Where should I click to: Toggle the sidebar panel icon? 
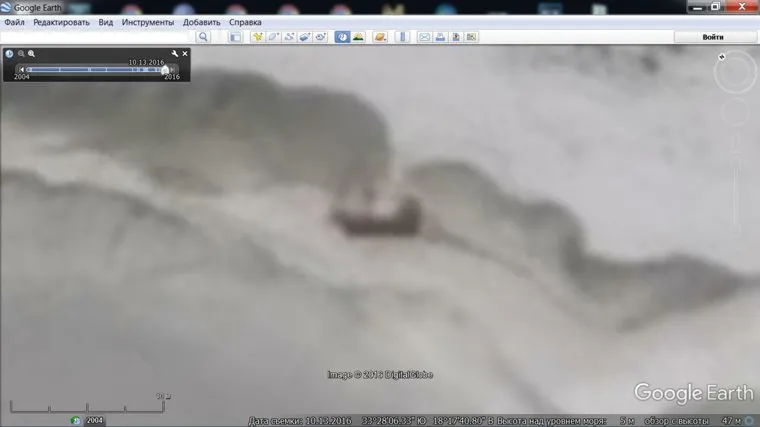tap(235, 37)
